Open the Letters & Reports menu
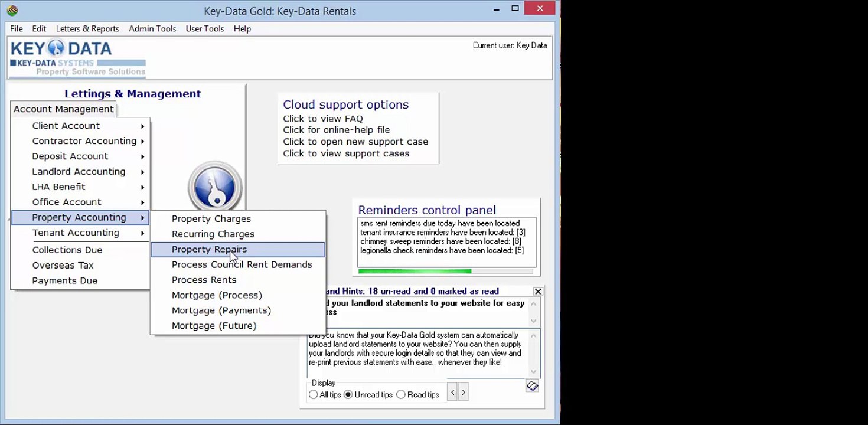The image size is (868, 425). 87,29
